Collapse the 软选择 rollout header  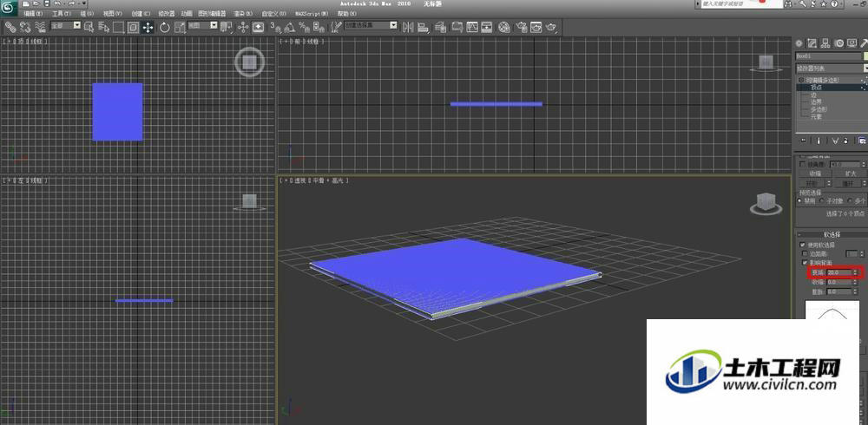(x=832, y=235)
